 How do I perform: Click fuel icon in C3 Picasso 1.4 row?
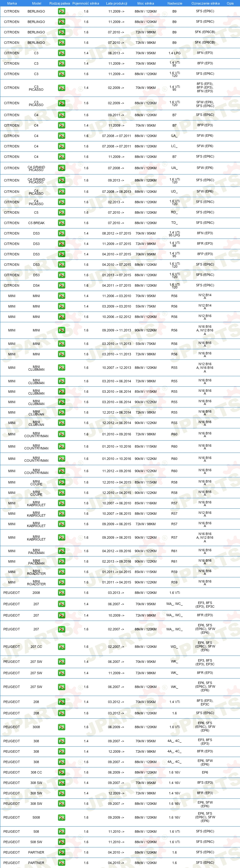click(x=61, y=88)
